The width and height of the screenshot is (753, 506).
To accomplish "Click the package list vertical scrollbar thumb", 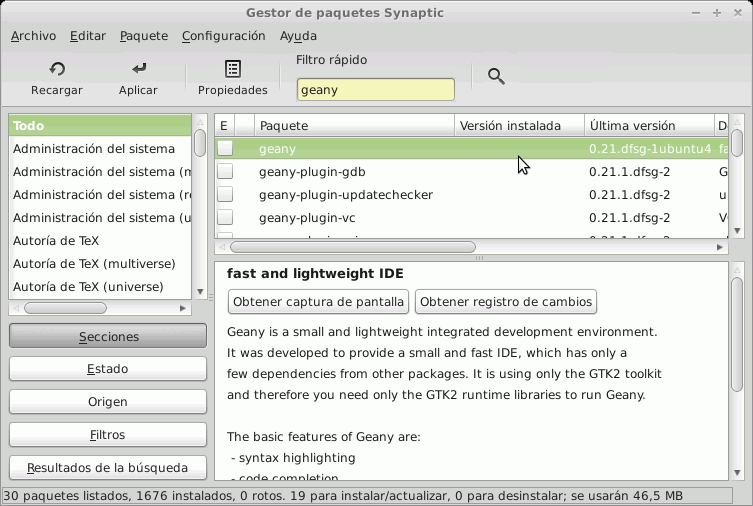I will 737,143.
